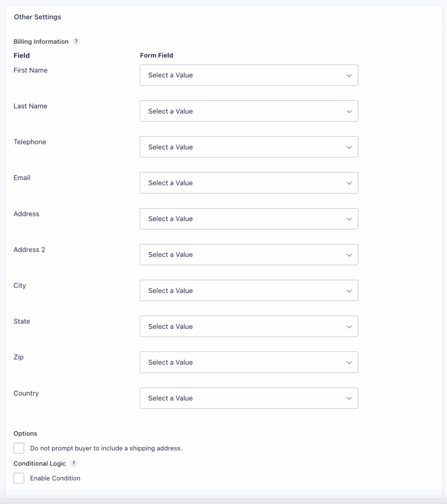Open the Telephone form field dropdown
The width and height of the screenshot is (447, 504).
coord(249,147)
